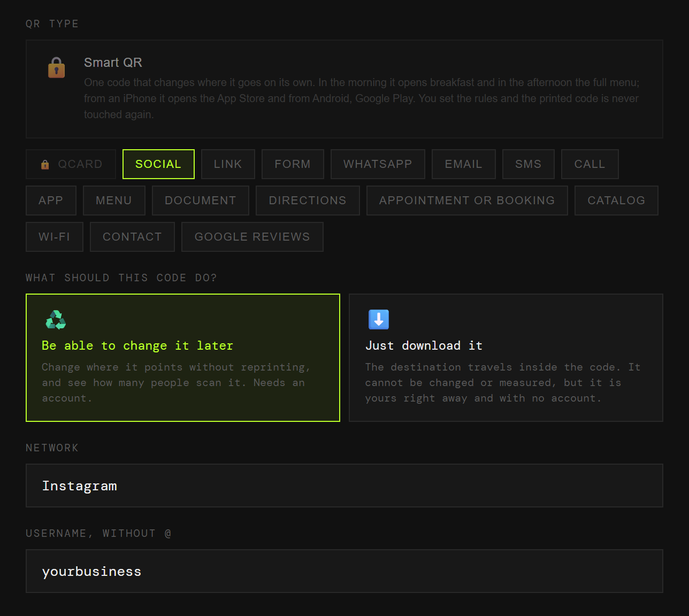
Task: Choose the LINK QR type
Action: [x=228, y=164]
